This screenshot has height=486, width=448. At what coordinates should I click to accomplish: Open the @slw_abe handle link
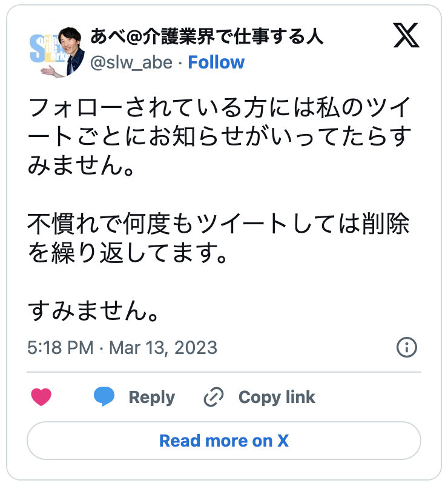tap(131, 62)
